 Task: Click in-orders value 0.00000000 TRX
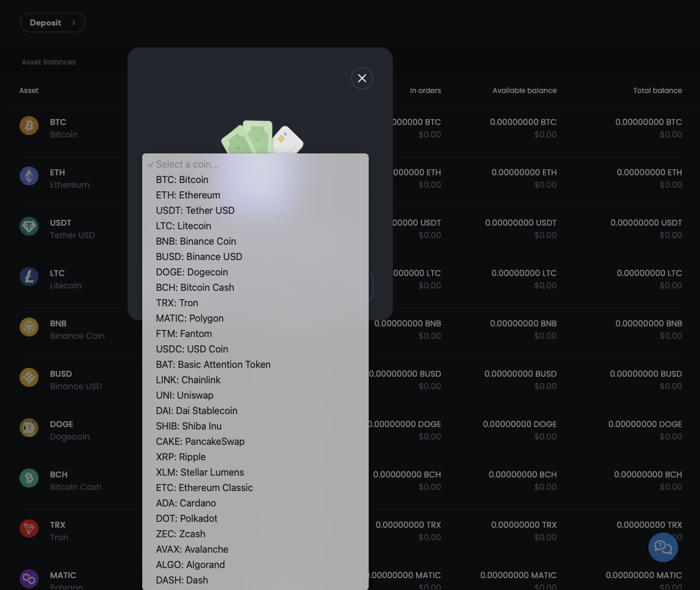tap(408, 525)
